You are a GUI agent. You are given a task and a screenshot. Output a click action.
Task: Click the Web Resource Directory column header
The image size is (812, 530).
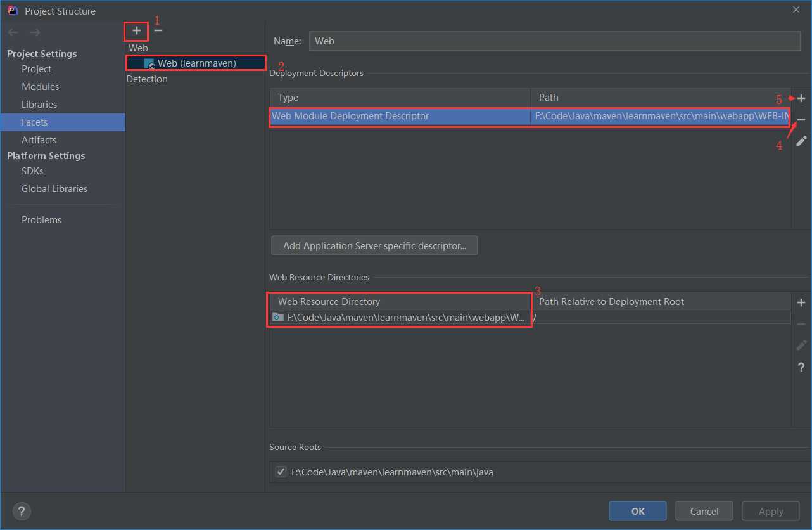[400, 302]
